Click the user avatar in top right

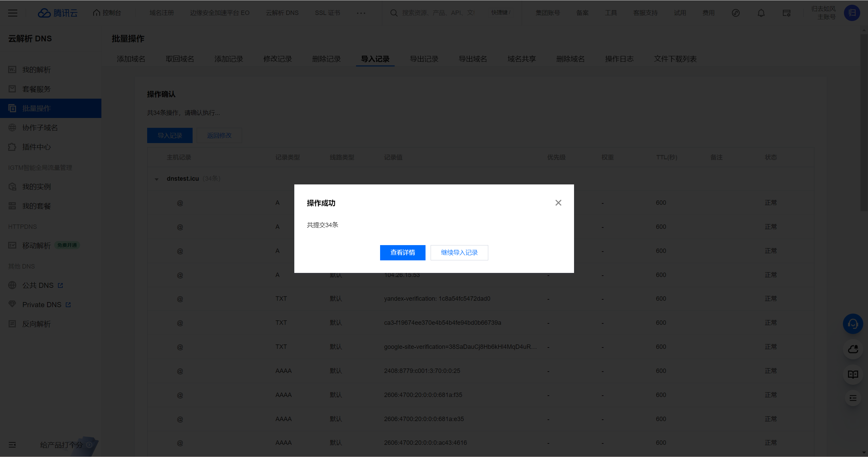pos(852,13)
